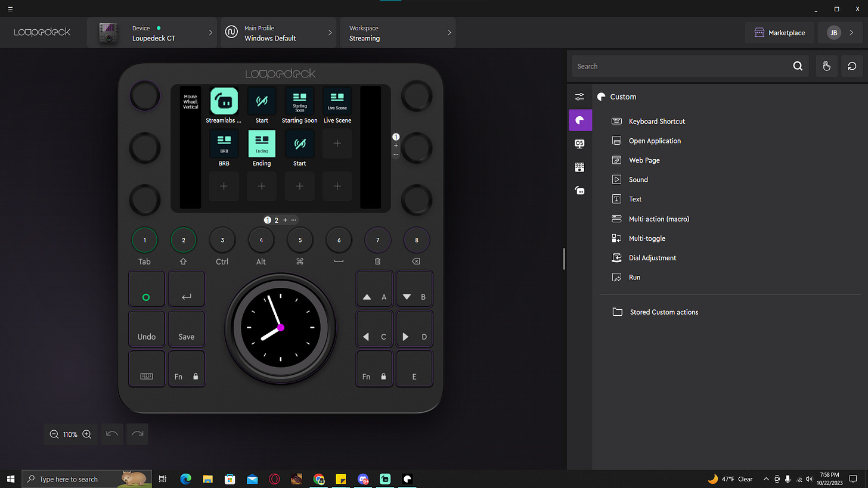Add a new touch page with plus
The height and width of the screenshot is (488, 868).
(x=285, y=220)
